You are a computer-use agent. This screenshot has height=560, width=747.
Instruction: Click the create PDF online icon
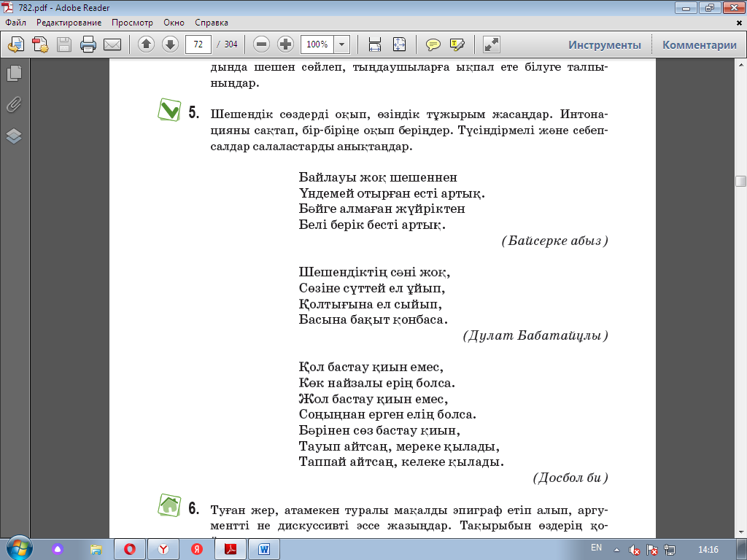pos(16,44)
